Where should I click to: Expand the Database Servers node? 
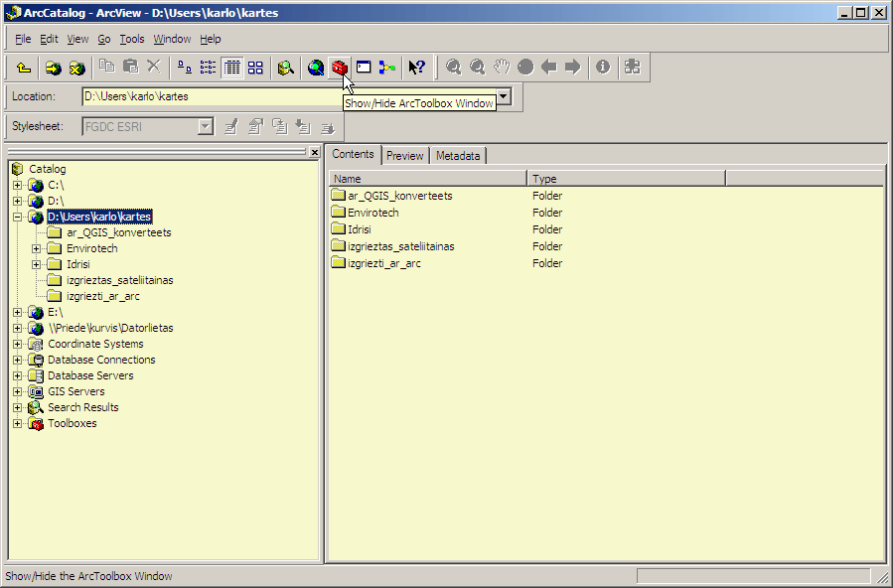coord(18,376)
